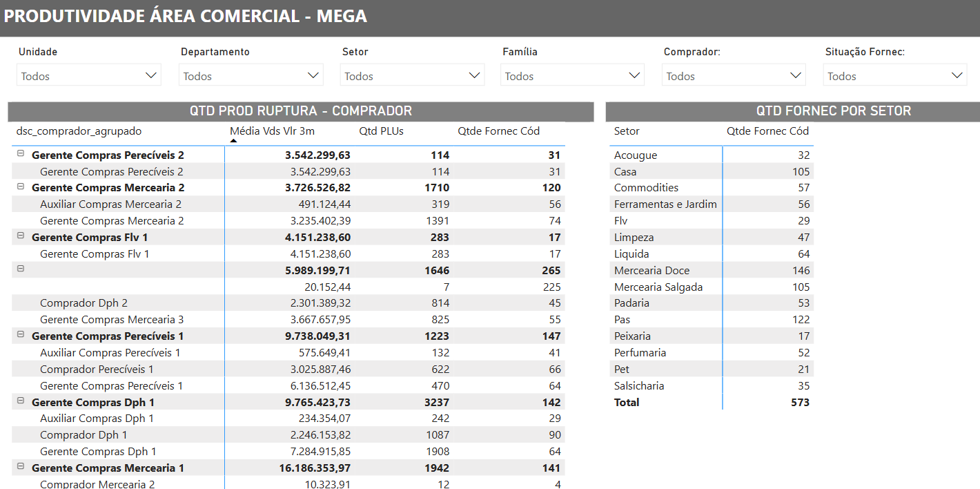The image size is (980, 489).
Task: Select the Comprador Mercearia 2 row
Action: pos(288,483)
